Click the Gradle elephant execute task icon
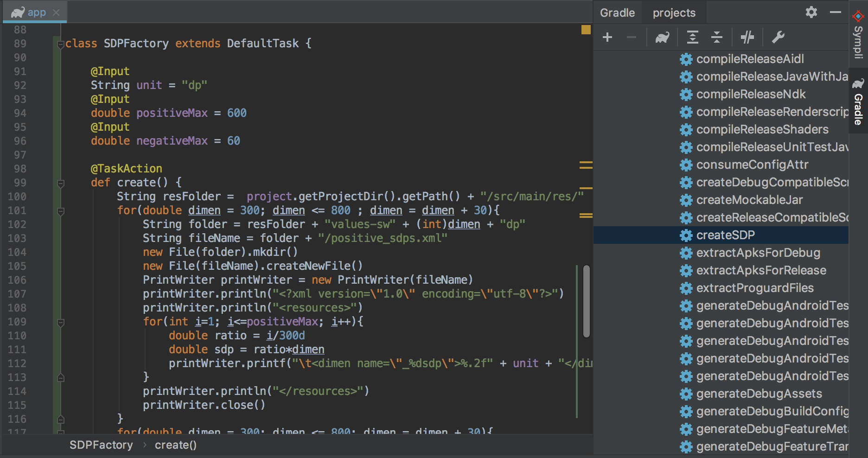868x458 pixels. pos(662,37)
